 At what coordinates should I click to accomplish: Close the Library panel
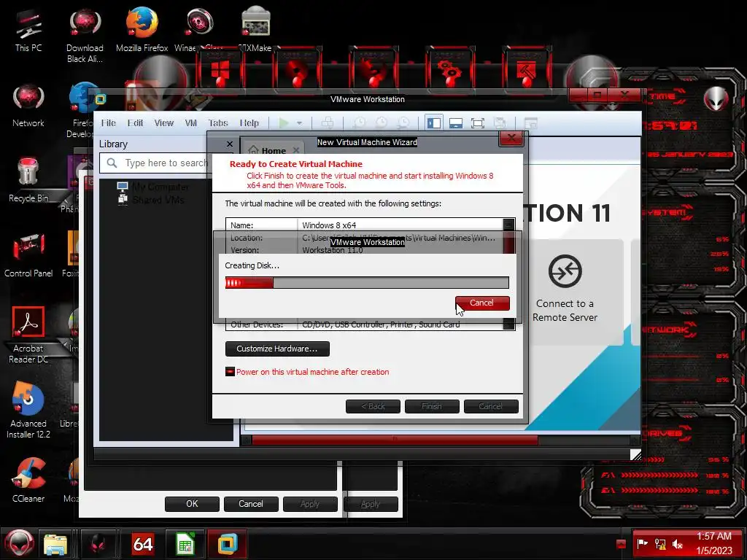tap(230, 144)
